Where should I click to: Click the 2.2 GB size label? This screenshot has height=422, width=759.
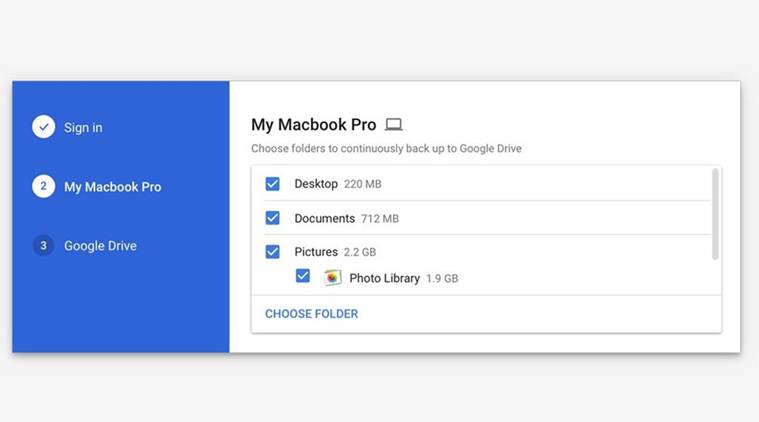(x=359, y=253)
